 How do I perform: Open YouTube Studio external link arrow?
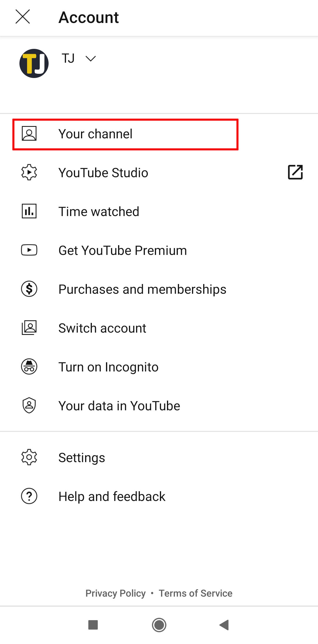pos(295,172)
